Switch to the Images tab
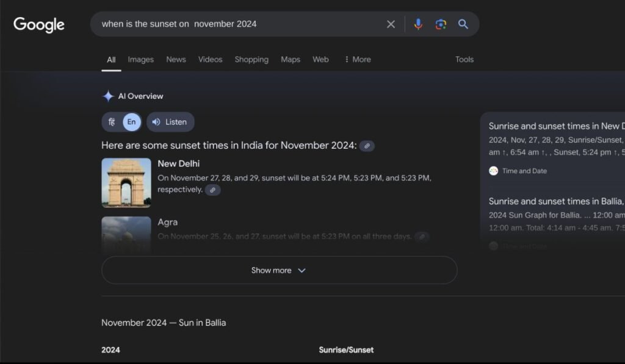The image size is (625, 364). coord(140,59)
